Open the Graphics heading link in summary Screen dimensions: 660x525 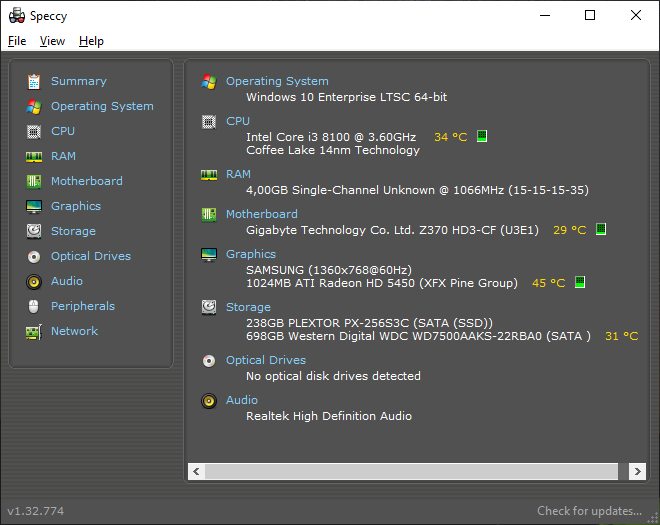(251, 254)
